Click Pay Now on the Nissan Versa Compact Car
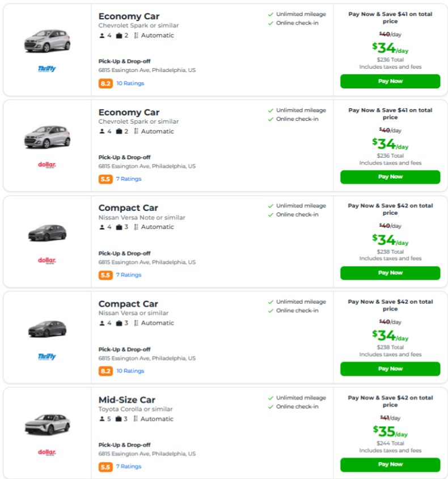Screen dimensions: 448x479 [x=390, y=368]
